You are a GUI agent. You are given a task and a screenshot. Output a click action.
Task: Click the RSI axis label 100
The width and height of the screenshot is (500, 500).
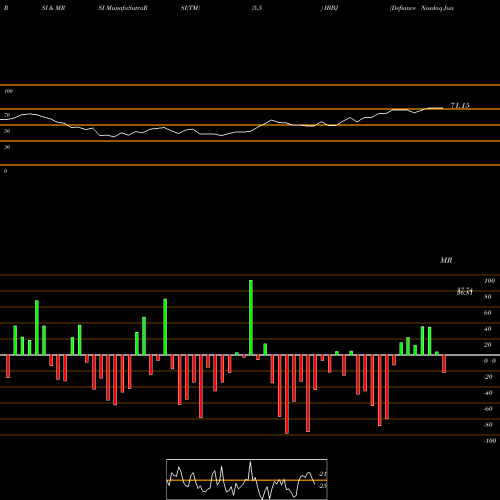[x=8, y=91]
